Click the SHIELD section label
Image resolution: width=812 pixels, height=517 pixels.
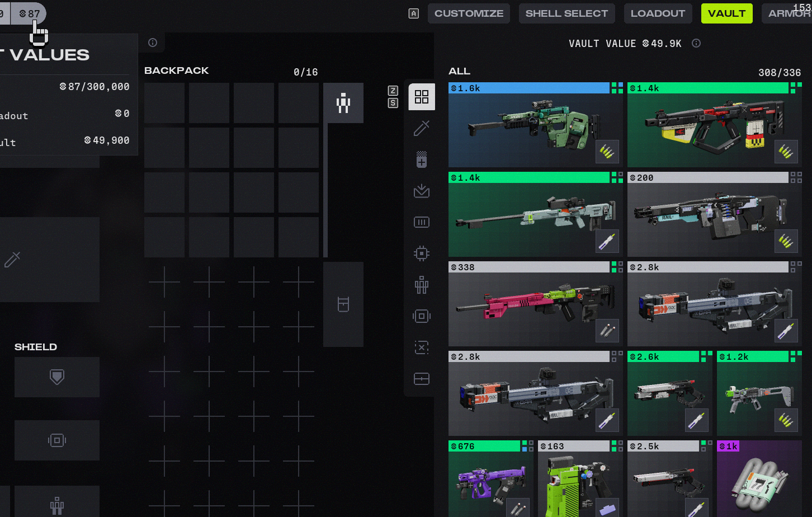(36, 347)
